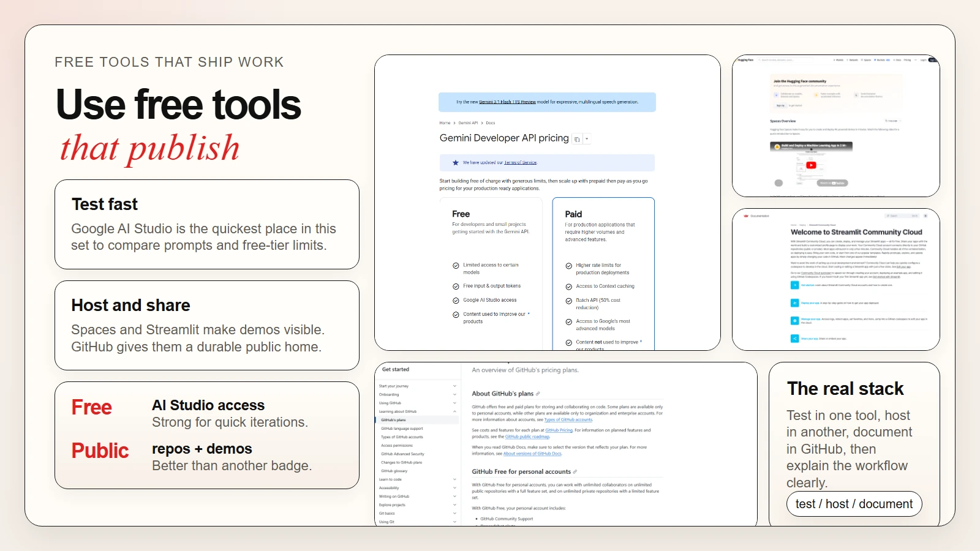This screenshot has width=980, height=551.
Task: Click the Host and share card
Action: coord(207,325)
